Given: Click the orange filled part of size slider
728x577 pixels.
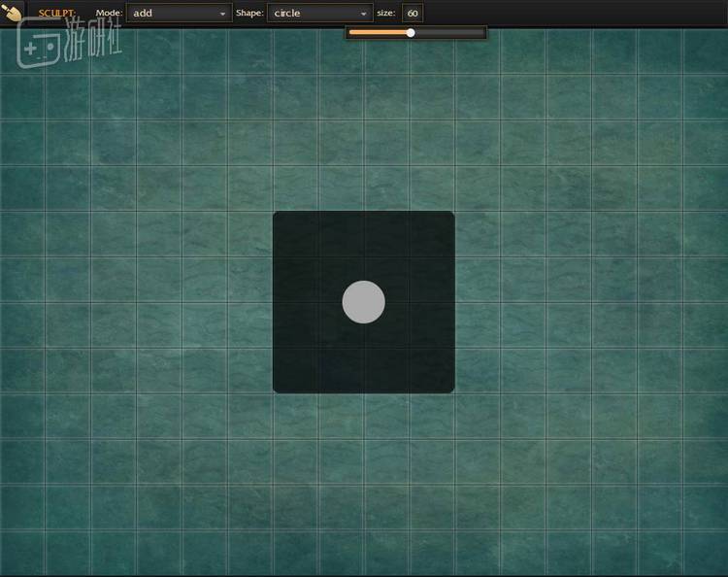Looking at the screenshot, I should click(x=379, y=33).
